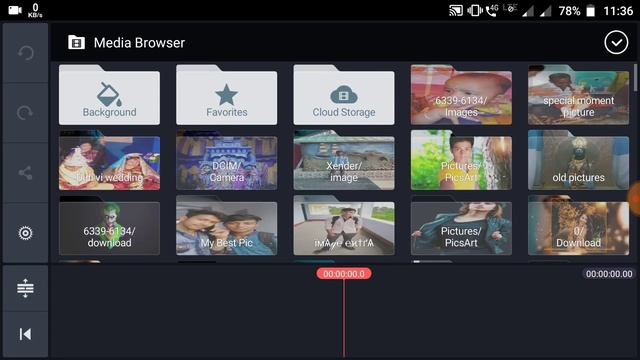Open the 0/Download folder
The image size is (640, 360).
(x=578, y=225)
